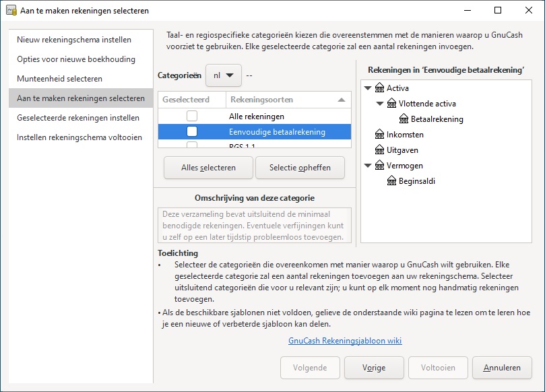Go to Munteenheid selecteren step
545x392 pixels.
tap(59, 79)
